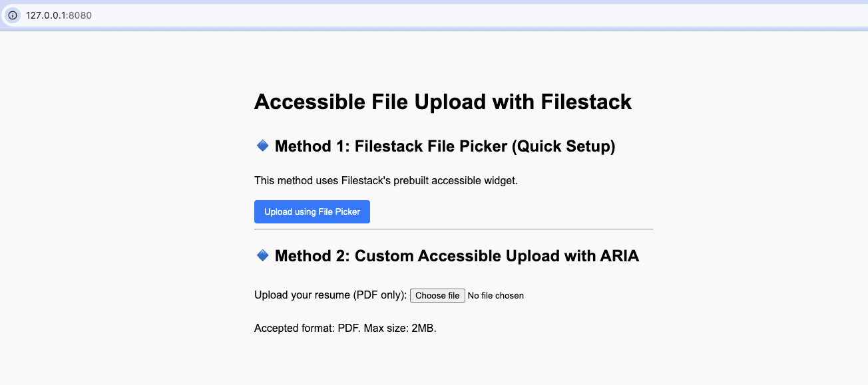
Task: Click the "Method 1:" heading text
Action: click(312, 146)
